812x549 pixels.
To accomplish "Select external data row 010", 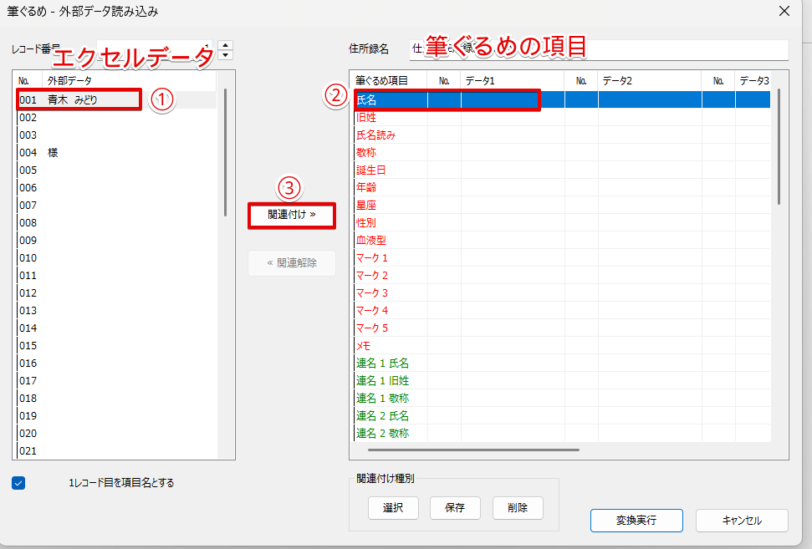I will [117, 257].
